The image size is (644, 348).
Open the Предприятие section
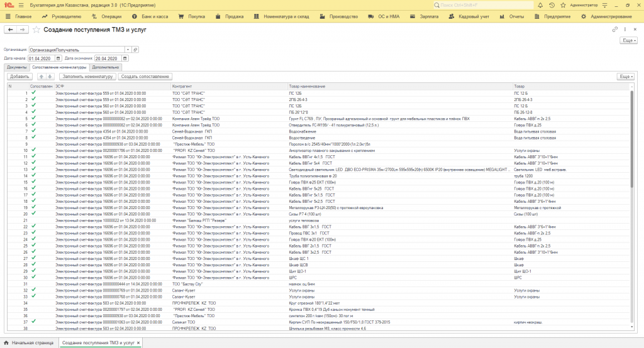(x=553, y=16)
